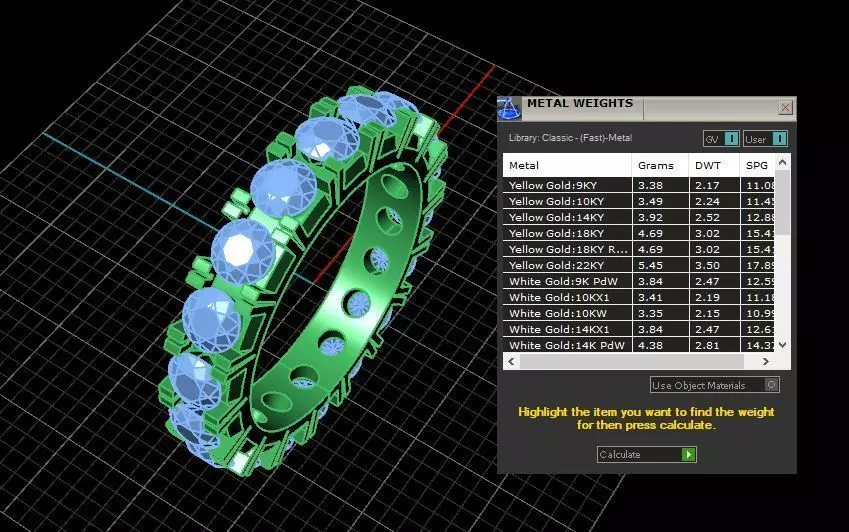Click the Library: Classic - (Fast)-Metal label

(570, 138)
